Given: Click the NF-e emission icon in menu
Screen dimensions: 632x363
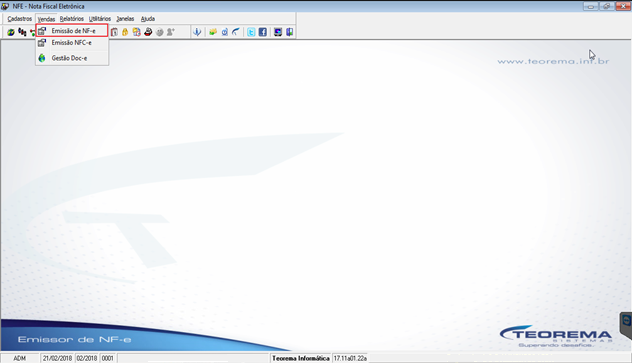Looking at the screenshot, I should pos(42,31).
